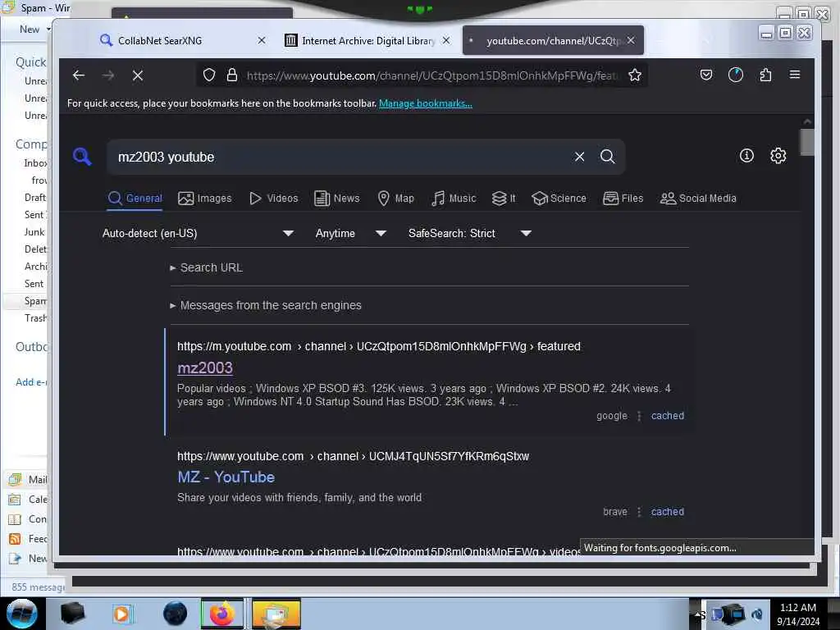The width and height of the screenshot is (840, 630).
Task: Select the Map search category
Action: coord(396,199)
